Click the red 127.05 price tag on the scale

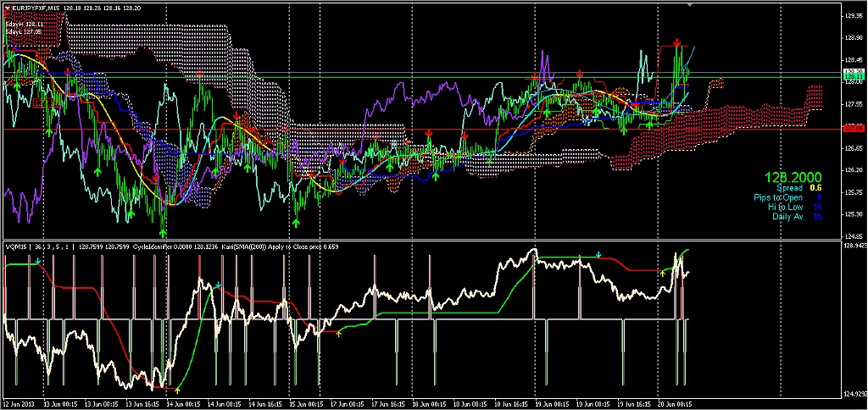coord(853,129)
